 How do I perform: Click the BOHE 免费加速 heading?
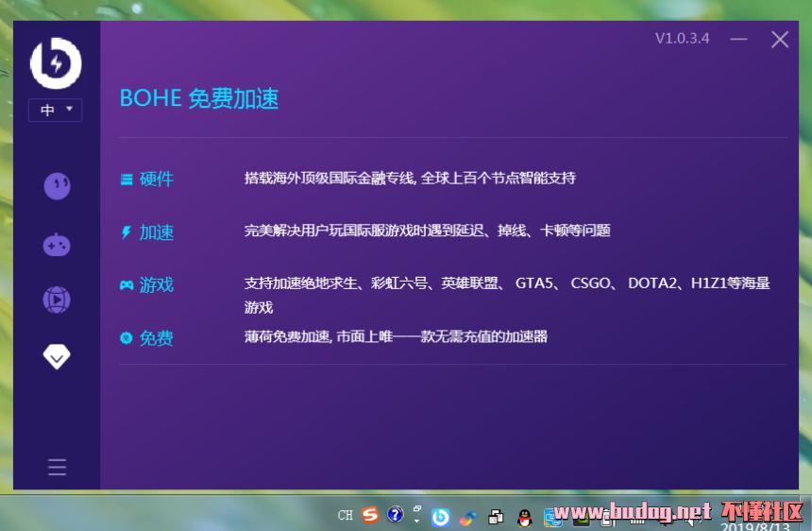(x=199, y=98)
